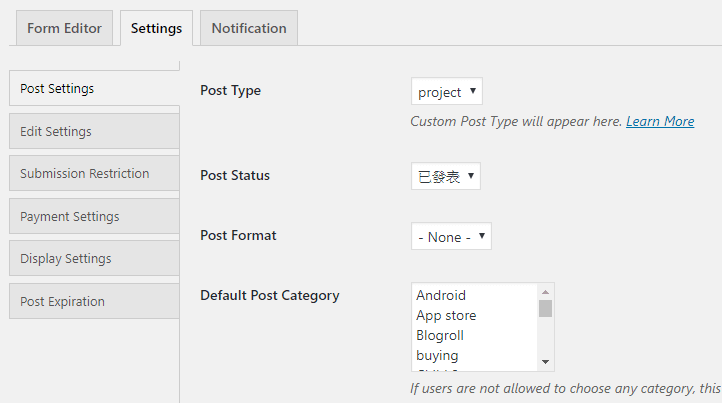Expand the Post Format dropdown
Viewport: 722px width, 403px height.
coord(451,237)
